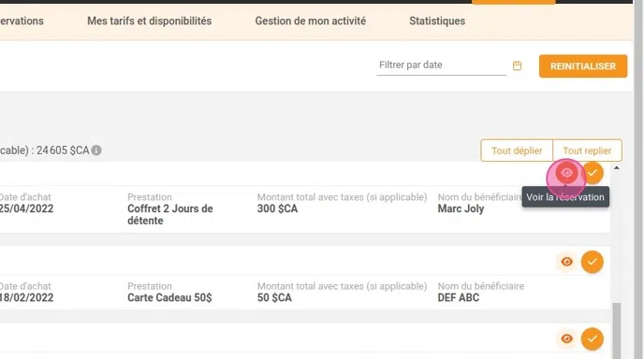The image size is (644, 359).
Task: Validate the DEF ABC reservation checkmark
Action: [593, 262]
